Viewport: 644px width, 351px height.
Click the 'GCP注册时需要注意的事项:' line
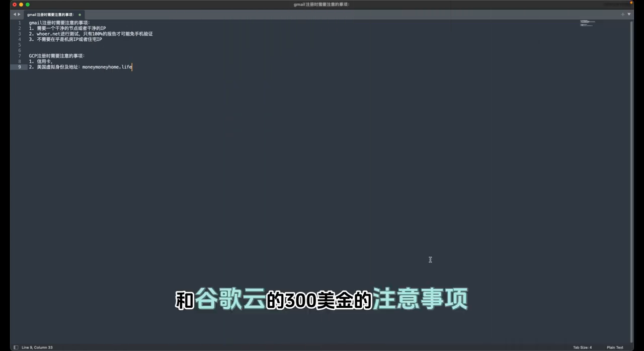(56, 56)
